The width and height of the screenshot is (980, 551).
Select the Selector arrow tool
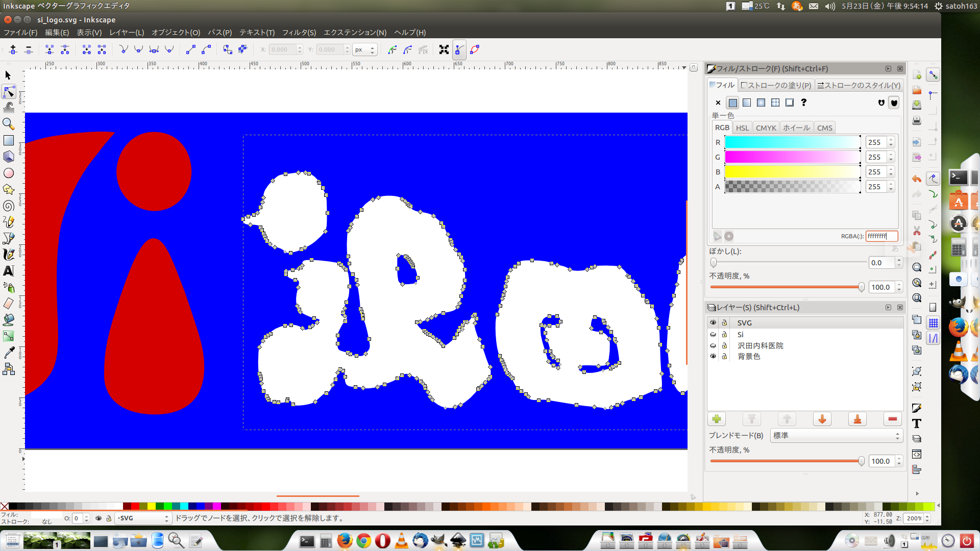pyautogui.click(x=8, y=76)
